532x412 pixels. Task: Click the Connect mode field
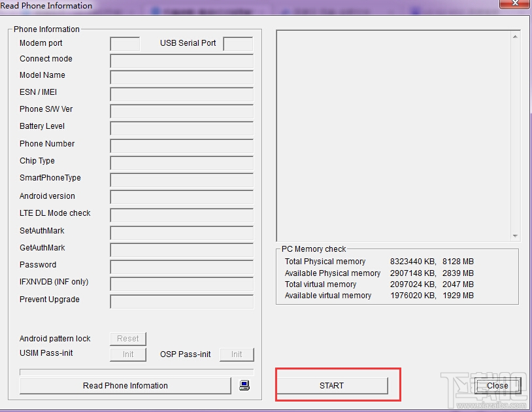182,61
